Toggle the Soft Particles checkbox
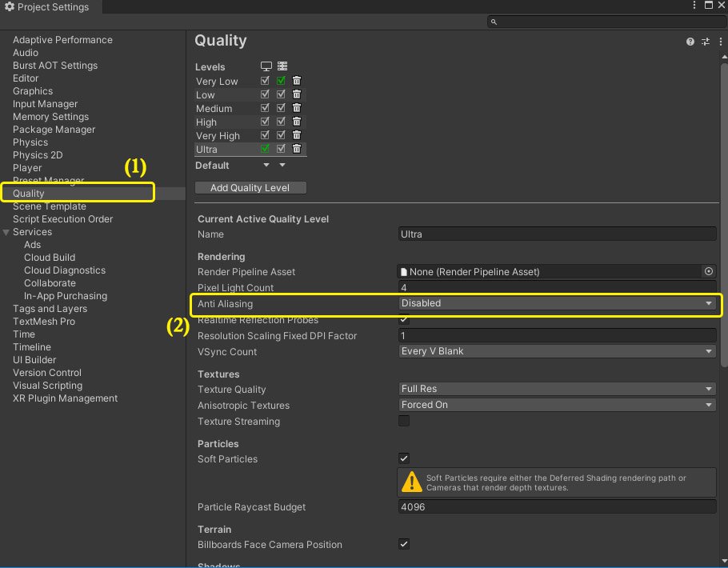Image resolution: width=728 pixels, height=568 pixels. [404, 459]
